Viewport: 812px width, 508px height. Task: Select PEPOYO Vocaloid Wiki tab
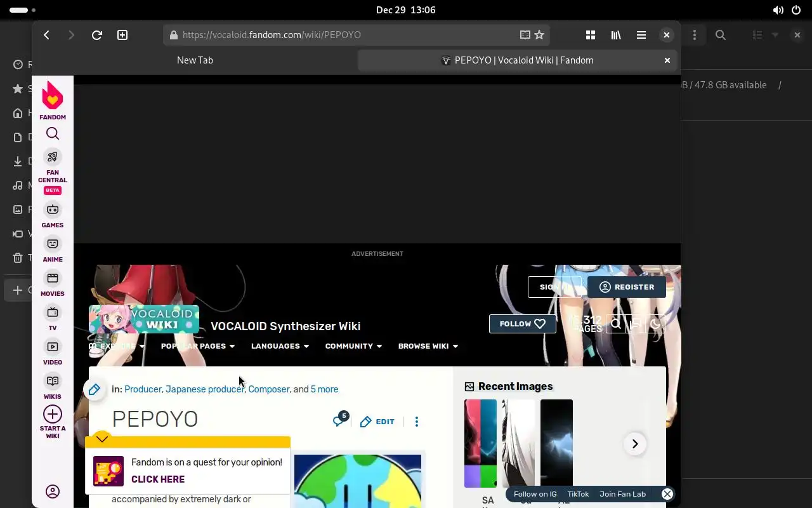518,60
